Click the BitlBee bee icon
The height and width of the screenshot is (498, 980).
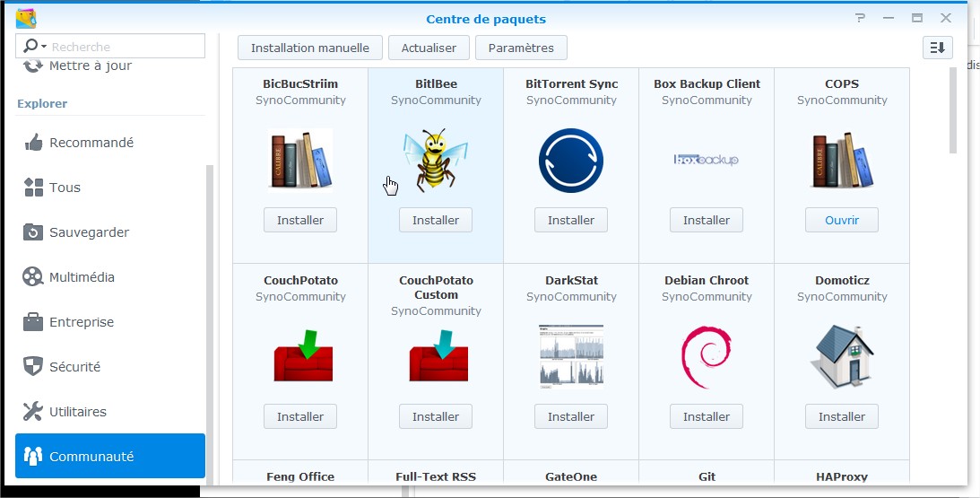point(436,160)
